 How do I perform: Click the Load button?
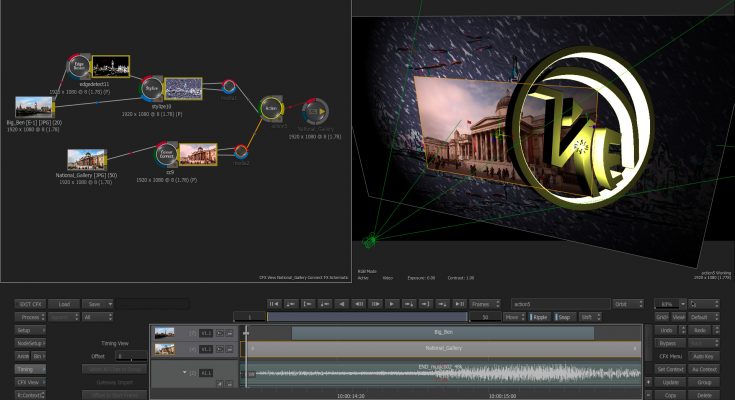[64, 304]
